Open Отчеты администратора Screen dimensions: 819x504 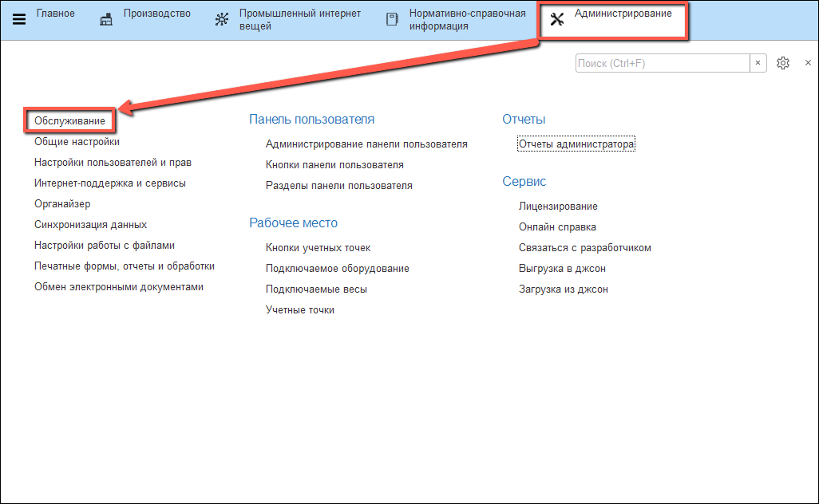pos(576,144)
